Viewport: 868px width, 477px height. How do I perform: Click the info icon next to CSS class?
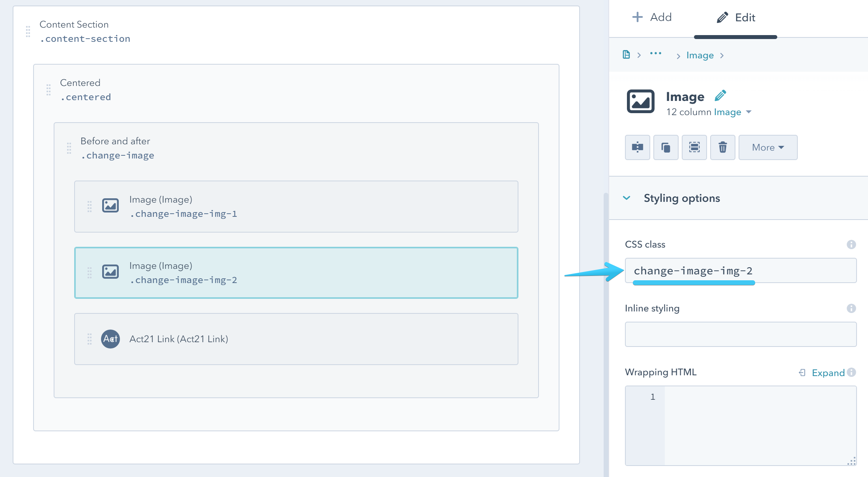851,244
